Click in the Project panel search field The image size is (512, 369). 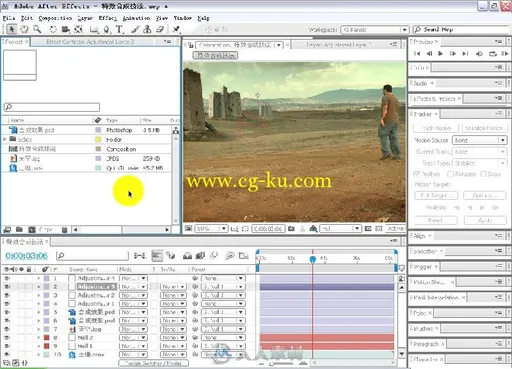[x=52, y=107]
